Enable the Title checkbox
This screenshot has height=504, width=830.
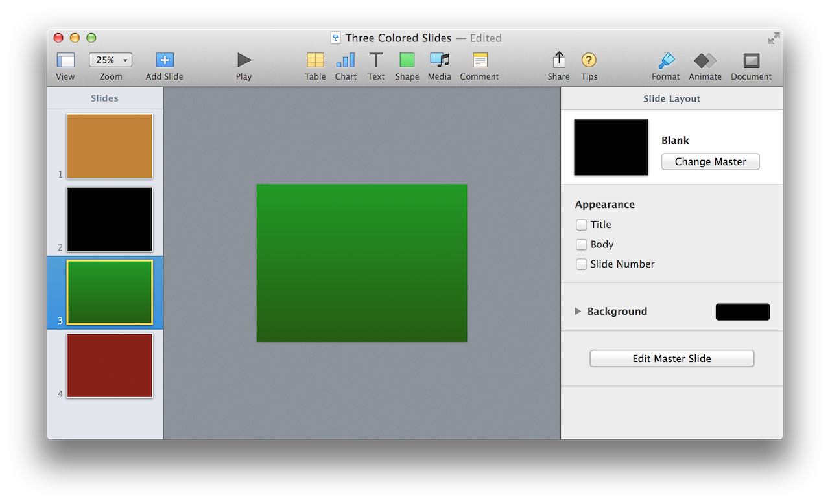(581, 225)
